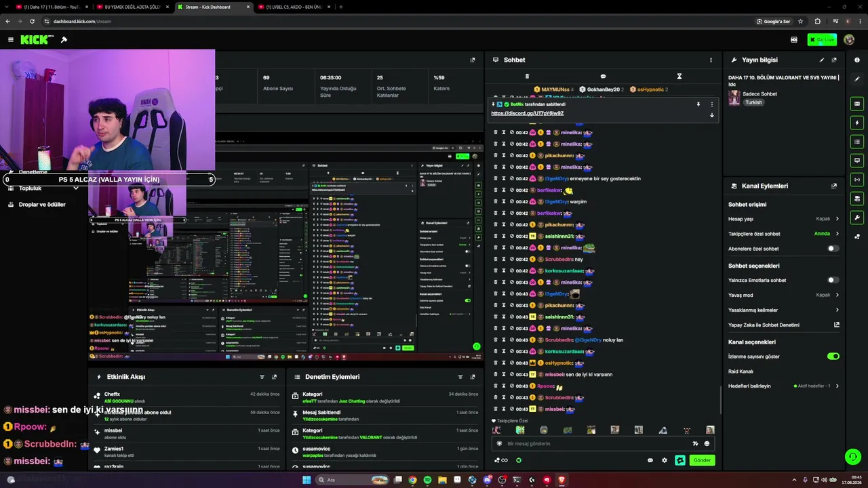868x488 pixels.
Task: Click the teal star icon beside Gönder
Action: [x=680, y=460]
